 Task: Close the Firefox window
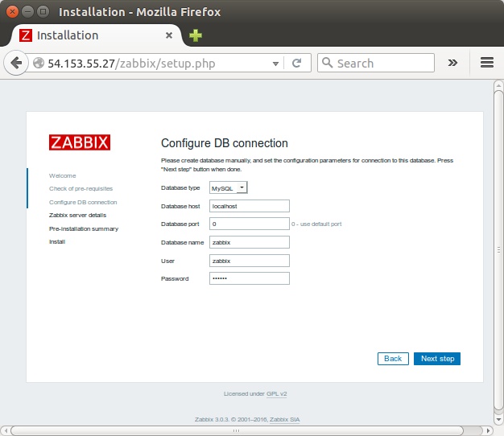pos(12,12)
